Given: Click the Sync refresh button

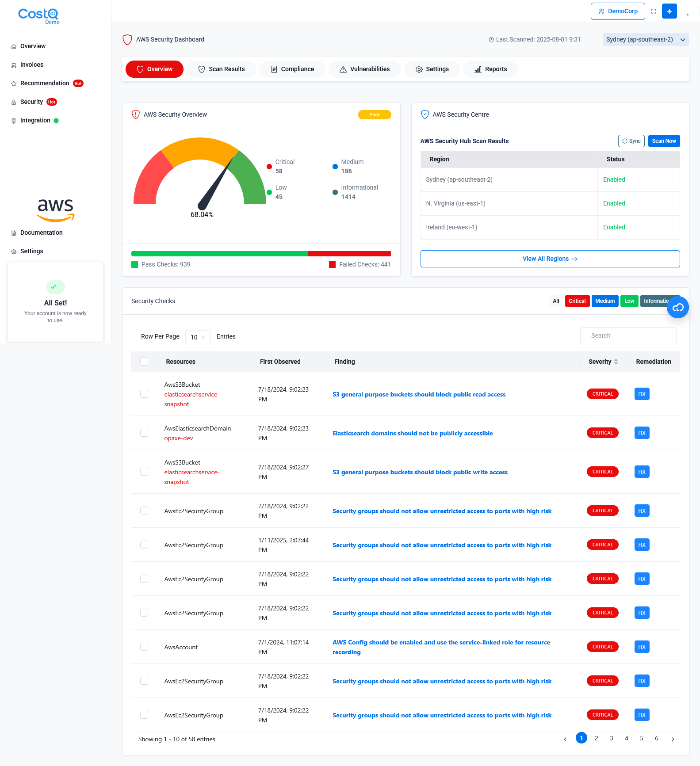Looking at the screenshot, I should 631,141.
